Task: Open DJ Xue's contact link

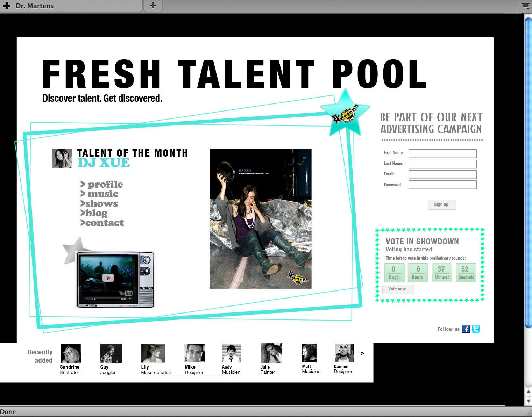Action: point(102,223)
